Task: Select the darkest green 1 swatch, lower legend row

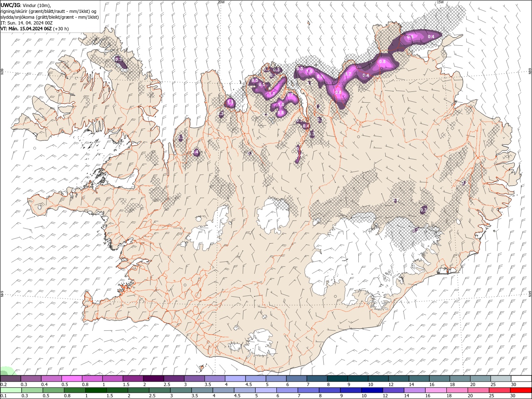Action: [96, 390]
